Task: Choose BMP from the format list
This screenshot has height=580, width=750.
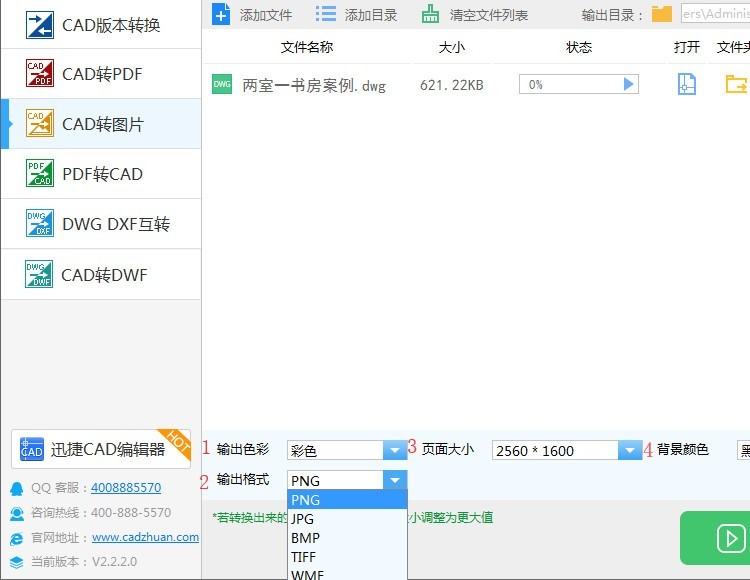Action: (x=348, y=538)
